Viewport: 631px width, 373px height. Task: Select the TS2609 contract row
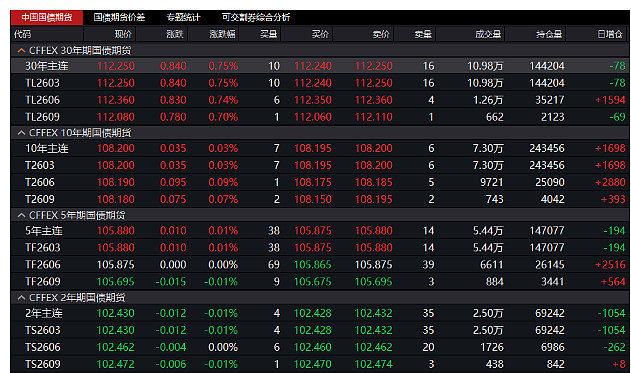pos(320,364)
